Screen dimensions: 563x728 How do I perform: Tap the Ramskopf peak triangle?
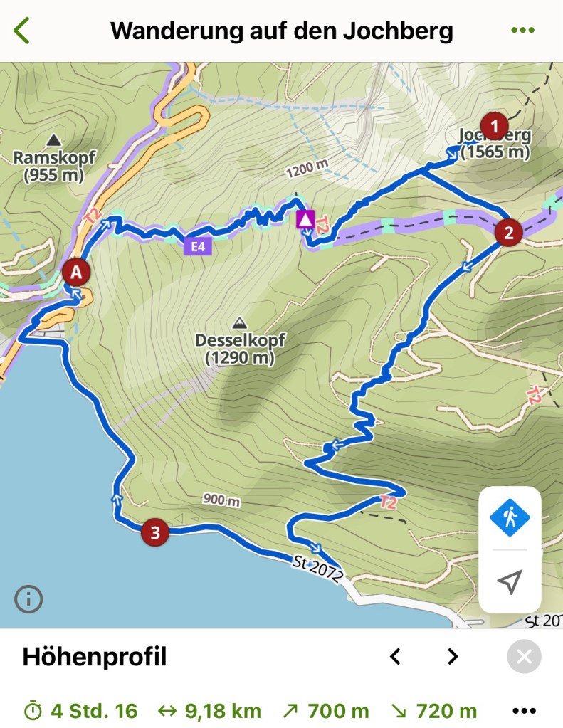click(54, 139)
